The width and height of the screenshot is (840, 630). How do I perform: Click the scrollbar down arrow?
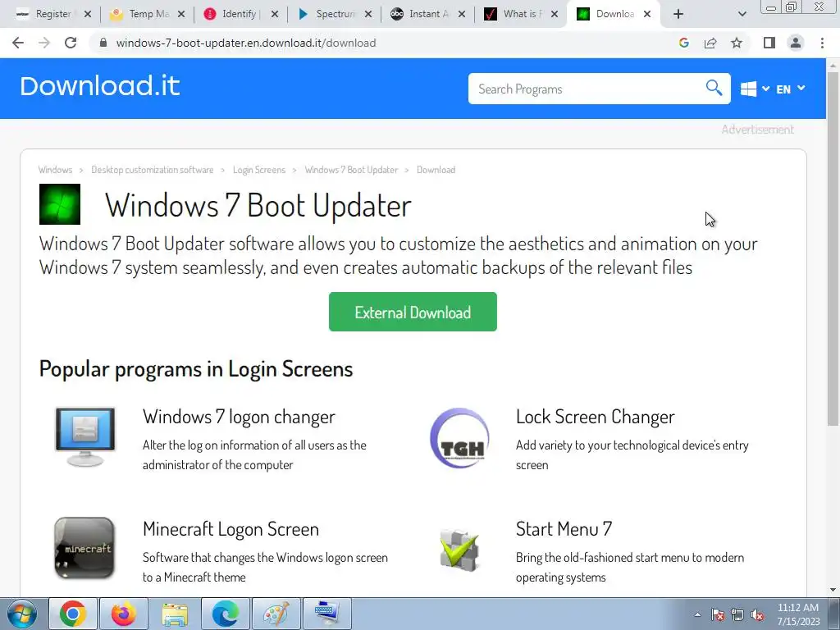[833, 590]
